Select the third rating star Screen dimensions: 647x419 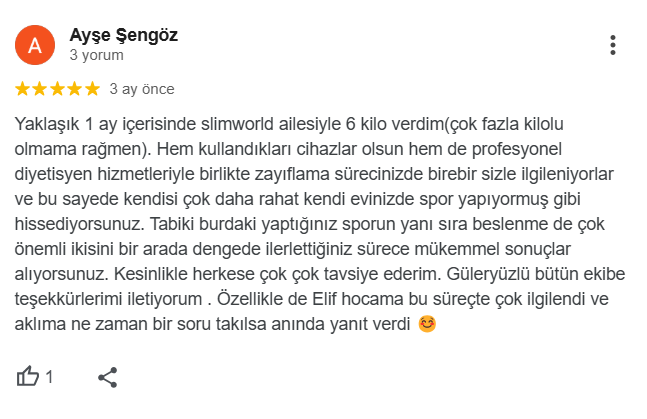pyautogui.click(x=59, y=89)
